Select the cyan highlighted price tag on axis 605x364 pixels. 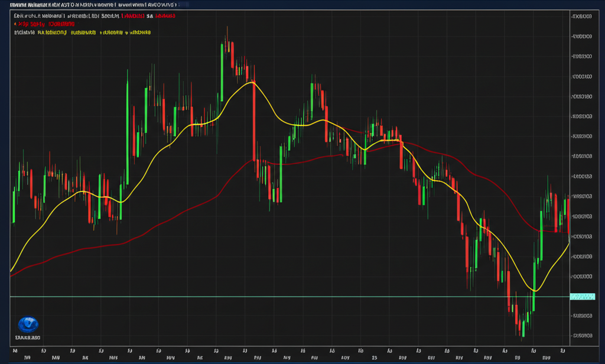tap(581, 296)
